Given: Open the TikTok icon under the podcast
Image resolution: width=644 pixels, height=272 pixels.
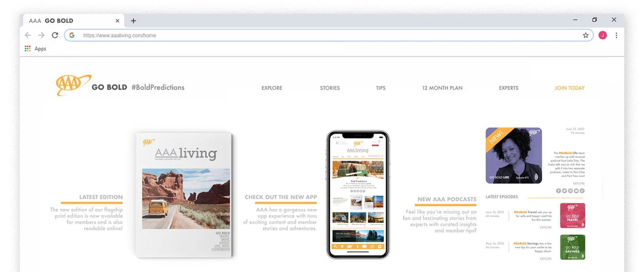Looking at the screenshot, I should tap(582, 191).
